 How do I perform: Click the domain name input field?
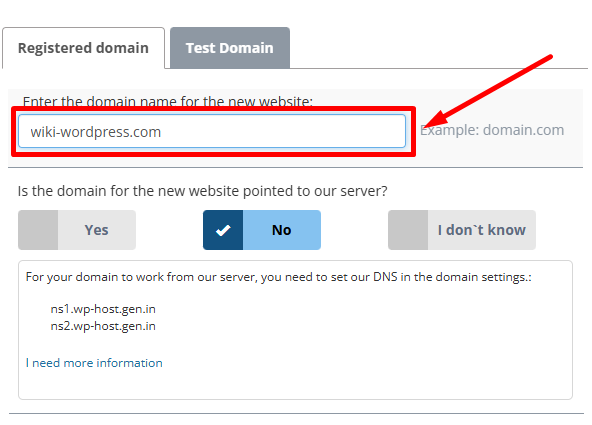212,131
